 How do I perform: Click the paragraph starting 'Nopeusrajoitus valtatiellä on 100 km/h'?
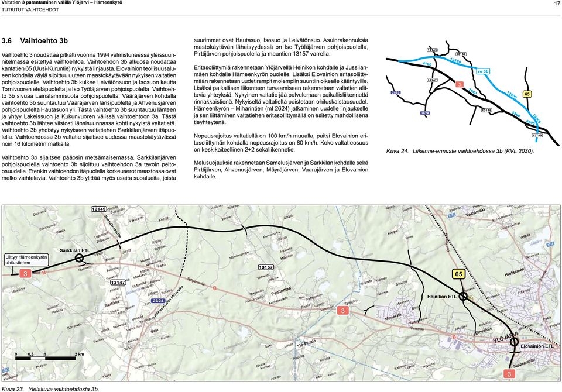281,143
